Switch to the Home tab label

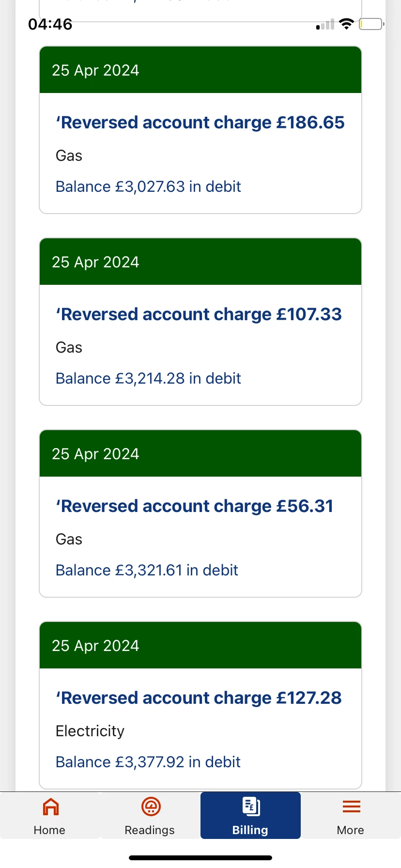[x=49, y=830]
